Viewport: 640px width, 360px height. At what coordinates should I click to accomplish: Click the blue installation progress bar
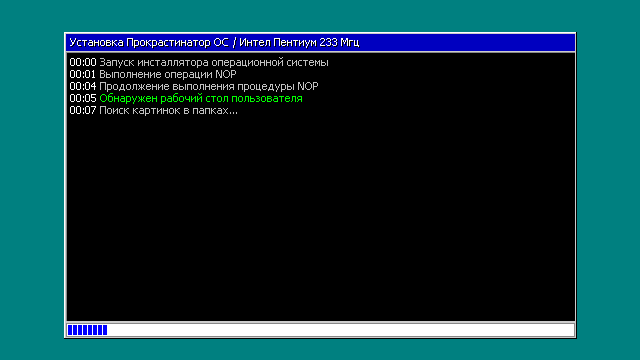click(320, 330)
